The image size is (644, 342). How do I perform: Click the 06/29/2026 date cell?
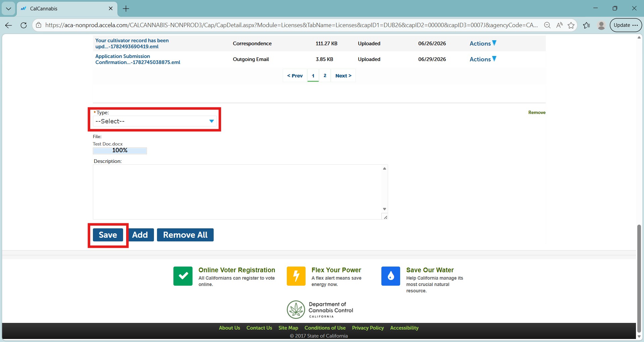(432, 59)
